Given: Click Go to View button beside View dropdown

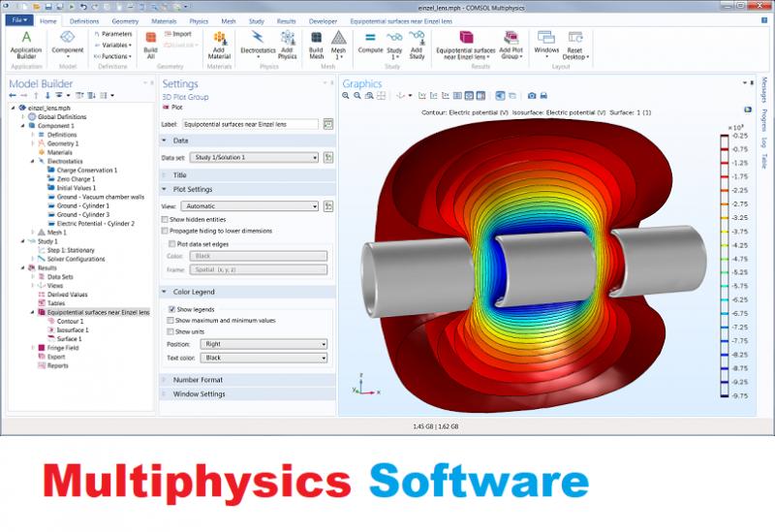Looking at the screenshot, I should click(x=327, y=206).
